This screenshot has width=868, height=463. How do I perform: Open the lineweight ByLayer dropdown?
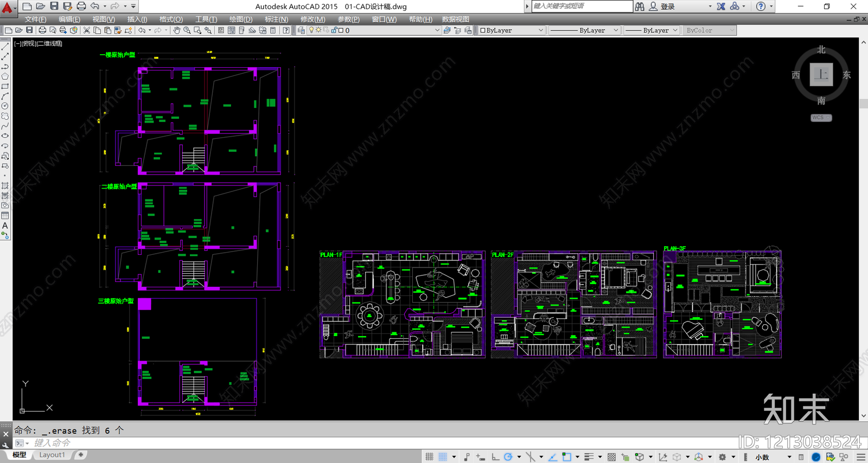pyautogui.click(x=652, y=30)
